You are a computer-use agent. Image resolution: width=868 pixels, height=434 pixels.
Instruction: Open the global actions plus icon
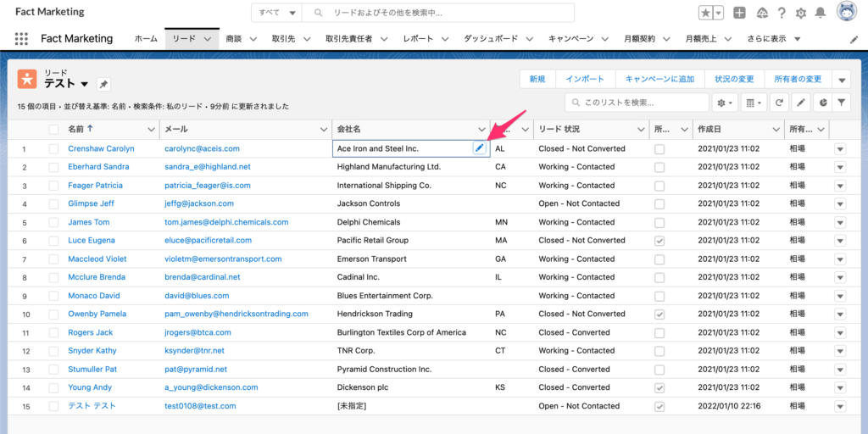[x=740, y=13]
